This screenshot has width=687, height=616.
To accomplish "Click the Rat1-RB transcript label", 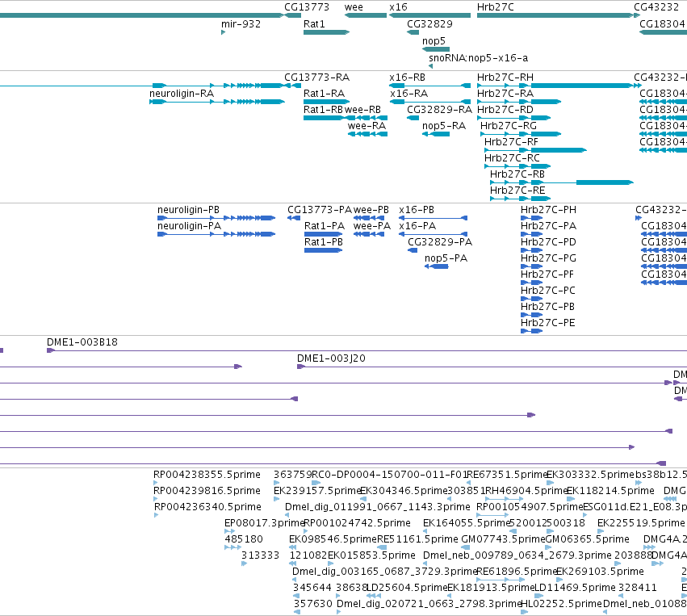I will click(324, 110).
